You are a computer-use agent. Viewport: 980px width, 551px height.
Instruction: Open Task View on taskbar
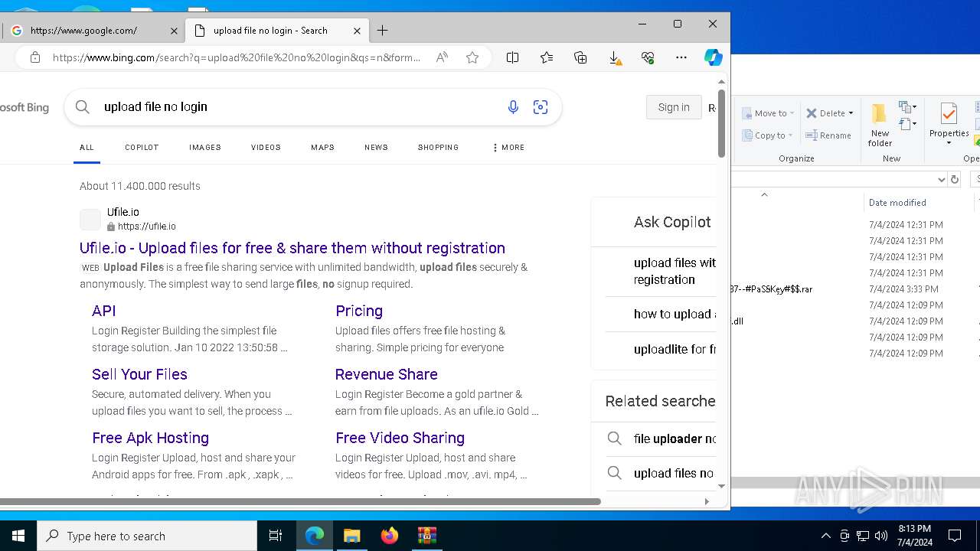(x=276, y=536)
